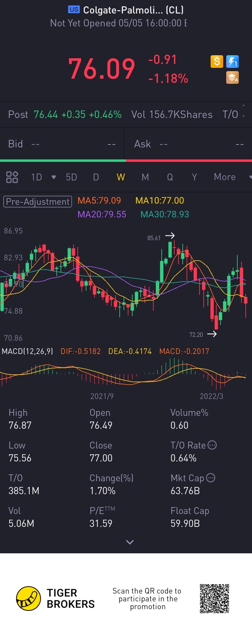Select the Y yearly chart tab

click(194, 177)
